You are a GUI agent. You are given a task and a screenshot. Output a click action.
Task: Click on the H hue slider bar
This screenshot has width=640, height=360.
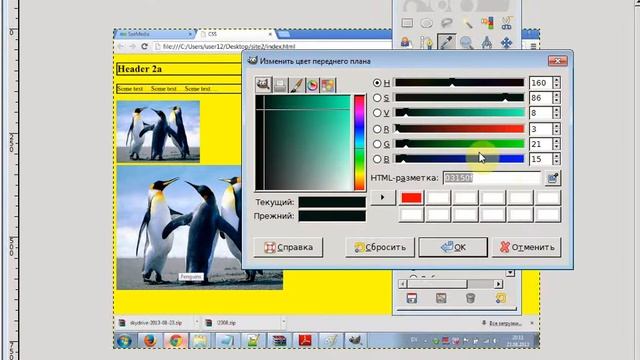[x=460, y=83]
